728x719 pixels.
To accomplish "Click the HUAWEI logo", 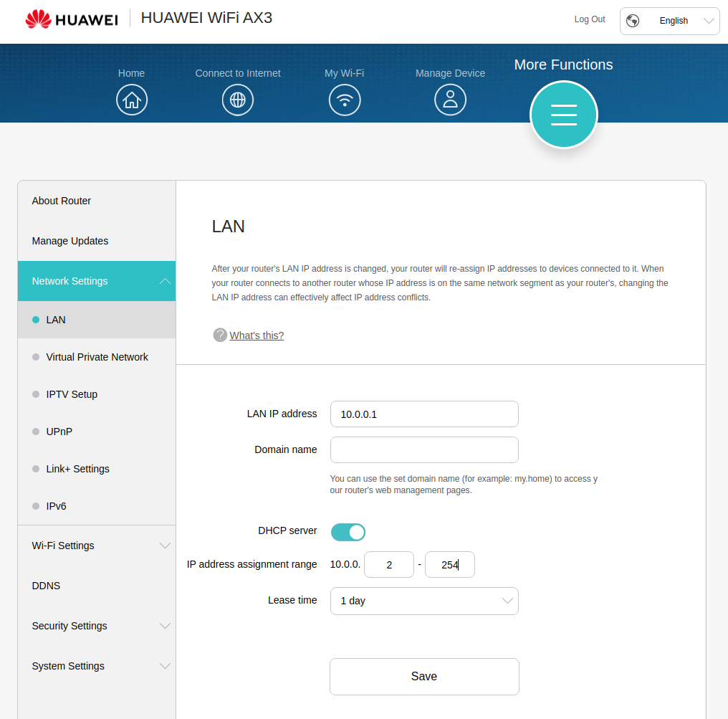I will tap(72, 19).
